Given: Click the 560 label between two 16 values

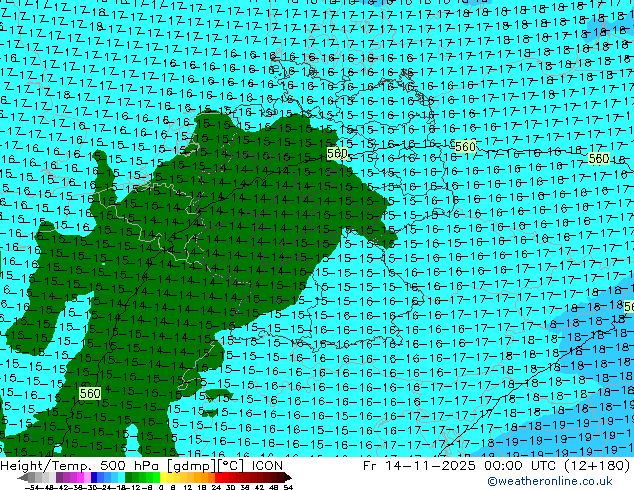Looking at the screenshot, I should coord(465,146).
